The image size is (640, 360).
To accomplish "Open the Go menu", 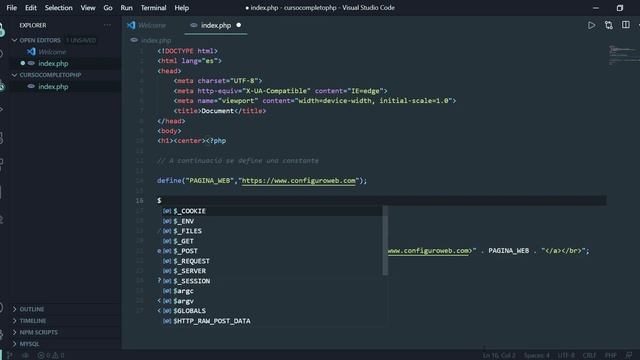I will click(x=108, y=8).
